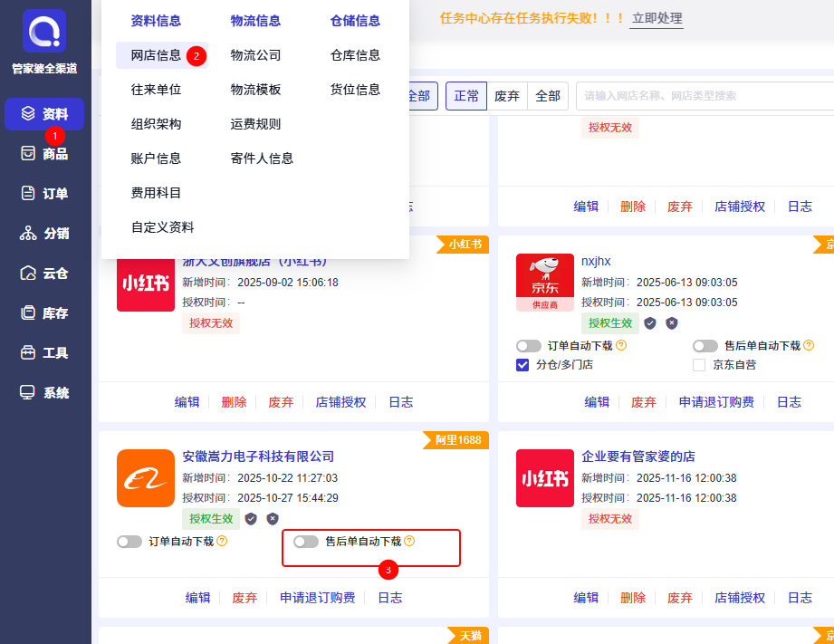The height and width of the screenshot is (644, 834).
Task: Select 物流模板 in the menu
Action: pyautogui.click(x=255, y=90)
